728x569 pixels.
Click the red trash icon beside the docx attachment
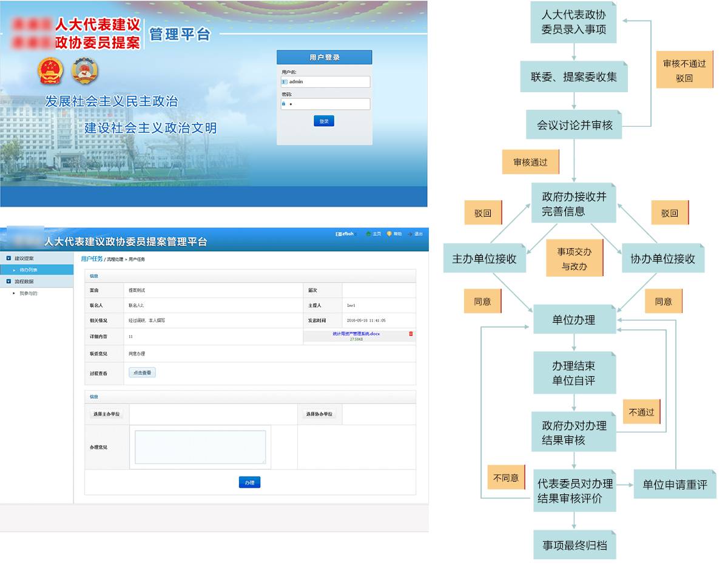[x=411, y=334]
